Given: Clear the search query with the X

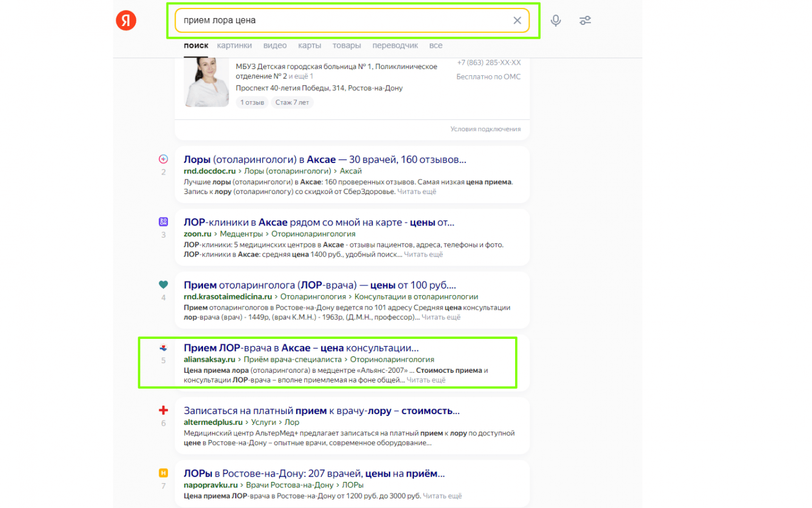Looking at the screenshot, I should pos(517,21).
